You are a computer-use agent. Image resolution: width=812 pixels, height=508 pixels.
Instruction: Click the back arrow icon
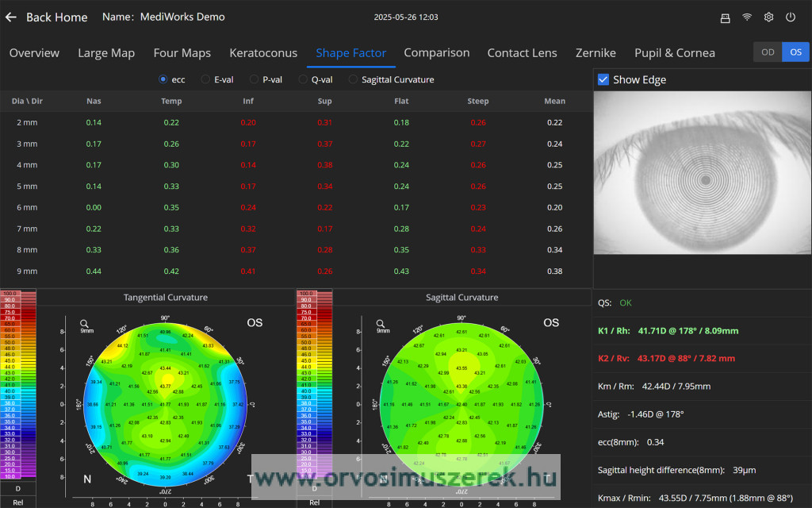11,17
